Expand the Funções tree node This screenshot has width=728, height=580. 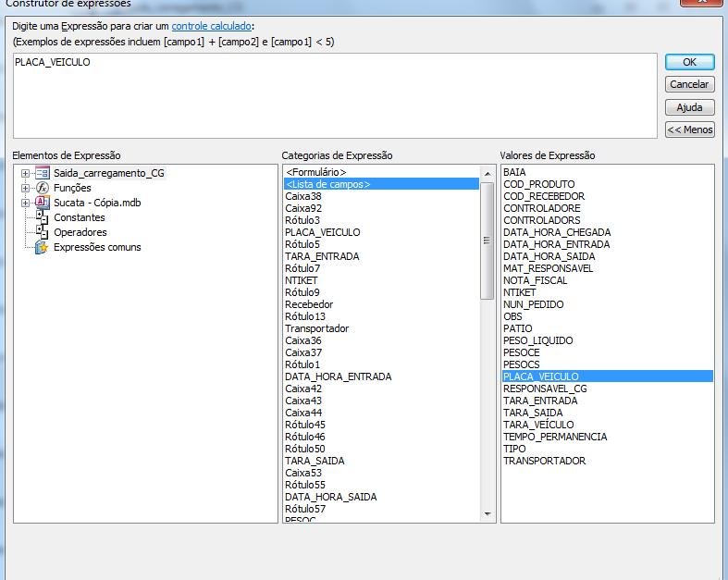25,188
